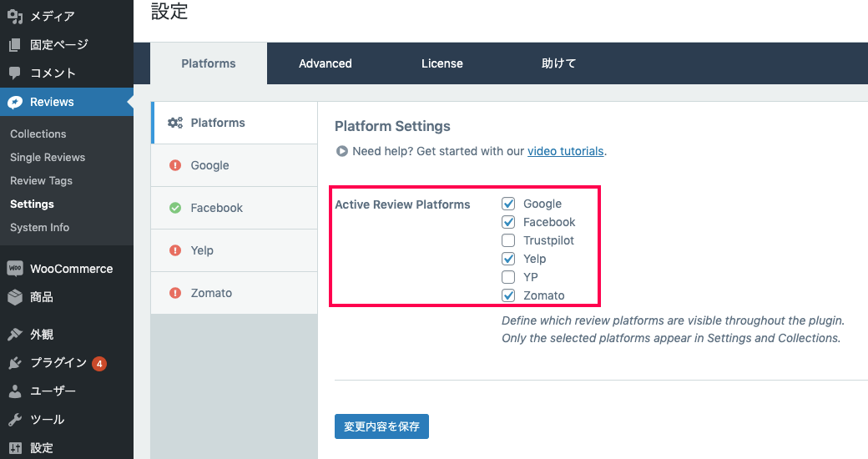Open the 外観 appearance menu
The height and width of the screenshot is (459, 868).
coord(67,335)
